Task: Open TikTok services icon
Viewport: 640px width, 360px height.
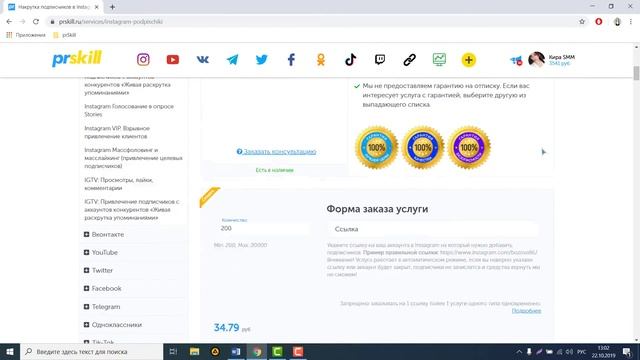Action: coord(350,60)
